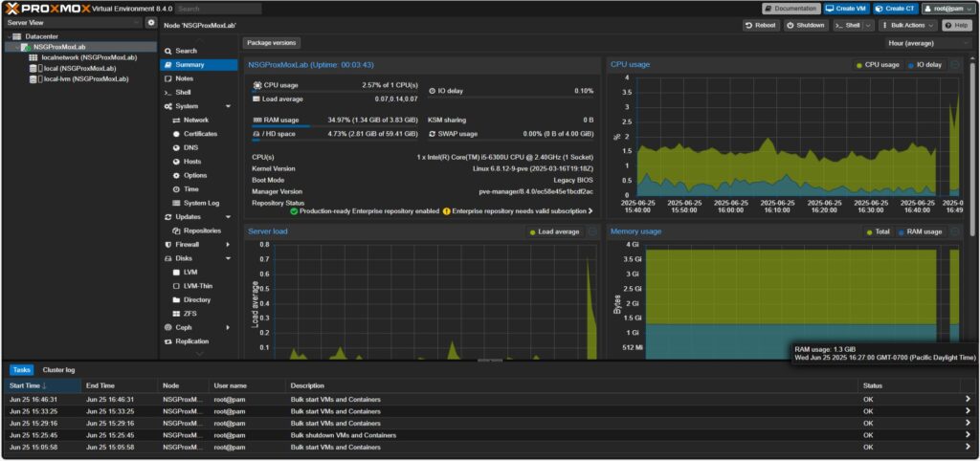This screenshot has height=461, width=980.
Task: Open the Server View dropdown
Action: 73,23
